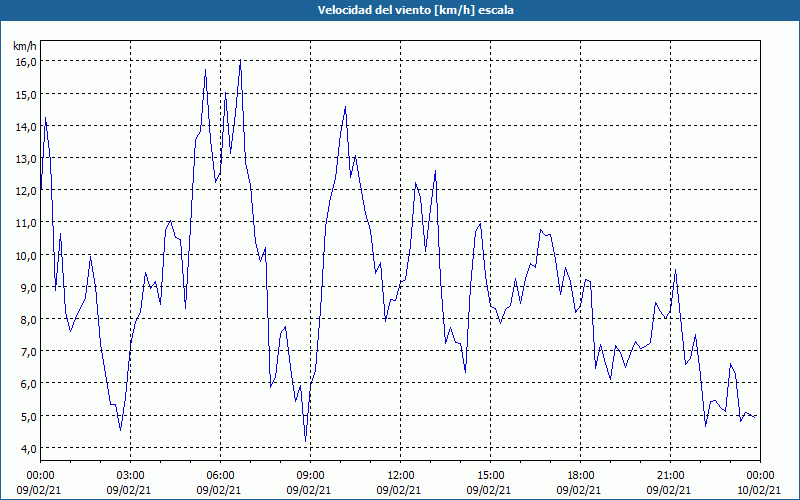The image size is (800, 500).
Task: Click the 09/02/21 date under 15:00
Action: point(489,490)
